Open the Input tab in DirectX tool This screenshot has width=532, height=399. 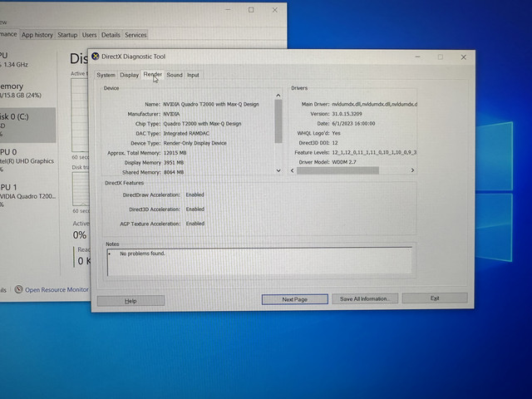tap(193, 75)
